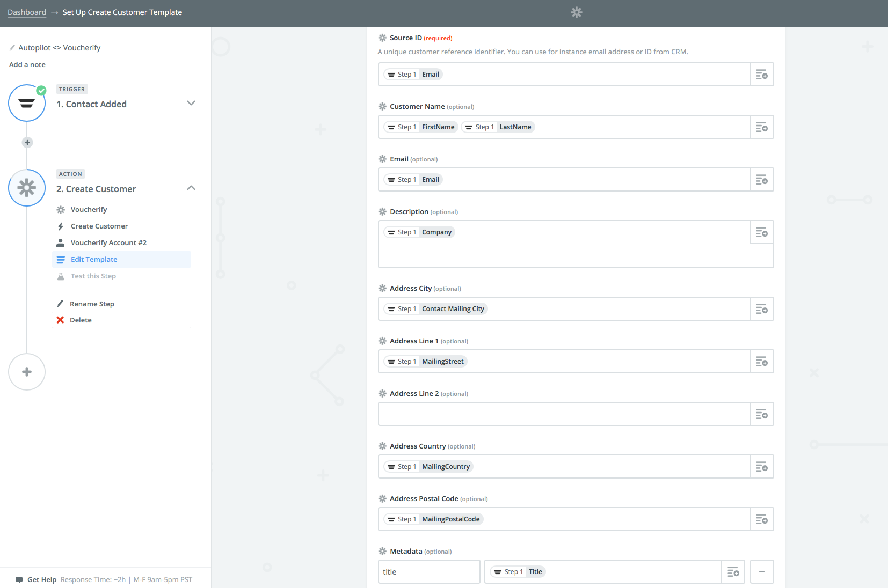This screenshot has height=588, width=888.
Task: Click insert-field icon for Customer Name
Action: click(762, 127)
